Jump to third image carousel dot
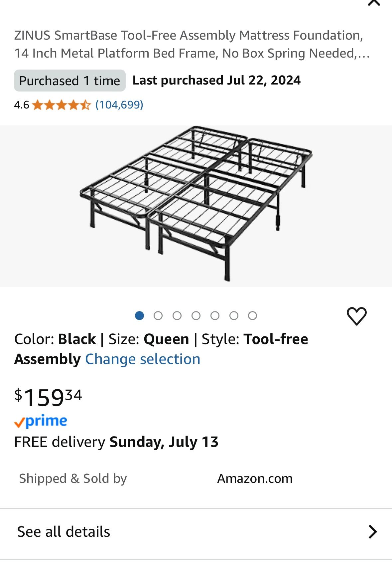The image size is (392, 562). (177, 315)
